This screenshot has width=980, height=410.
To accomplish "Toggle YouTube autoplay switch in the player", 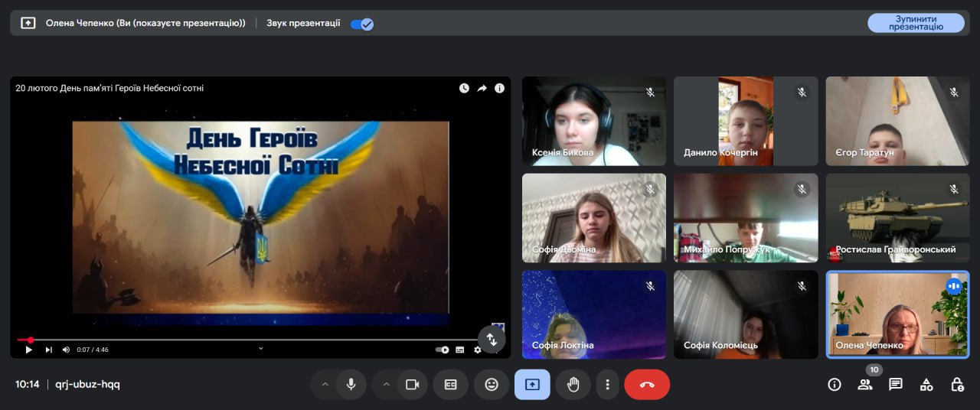I will pos(443,350).
